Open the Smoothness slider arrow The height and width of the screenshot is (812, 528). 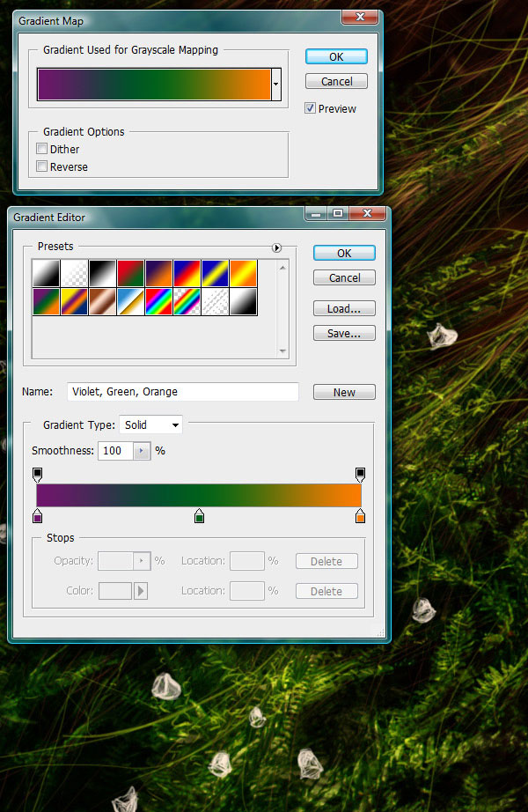142,451
